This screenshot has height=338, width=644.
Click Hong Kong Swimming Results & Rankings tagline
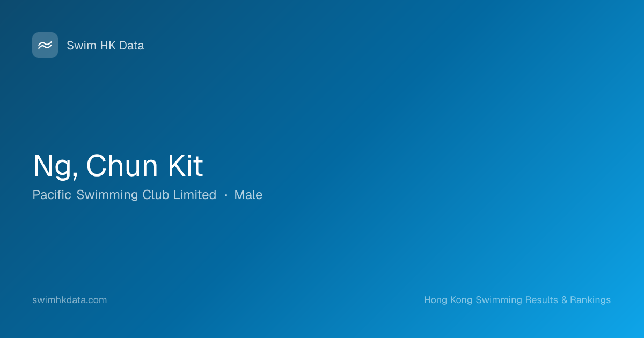pos(517,300)
